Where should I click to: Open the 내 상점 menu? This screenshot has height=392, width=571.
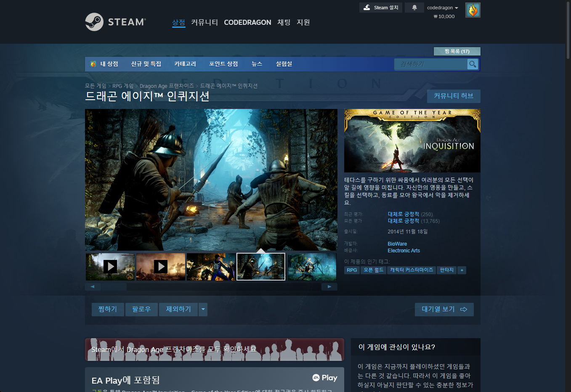(x=109, y=64)
